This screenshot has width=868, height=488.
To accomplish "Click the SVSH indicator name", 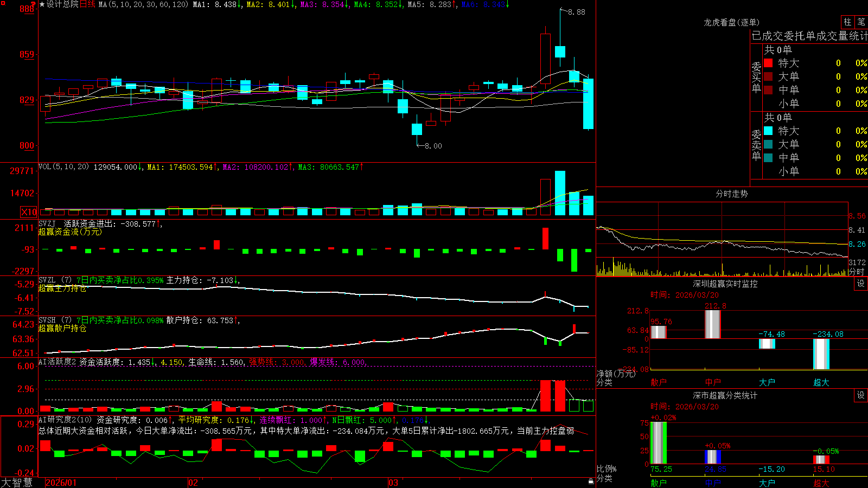I will 47,320.
